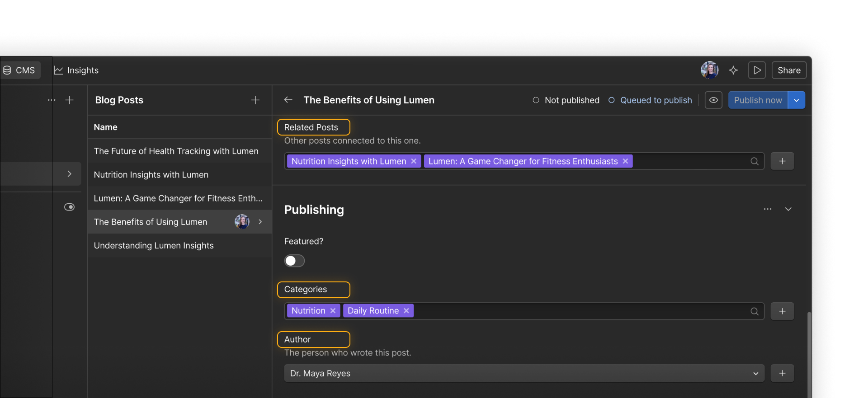
Task: Open the user avatar in top bar
Action: [x=709, y=70]
